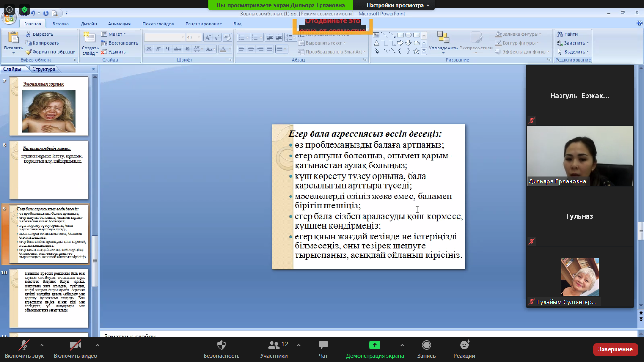Toggle bold Ж formatting button

click(149, 49)
